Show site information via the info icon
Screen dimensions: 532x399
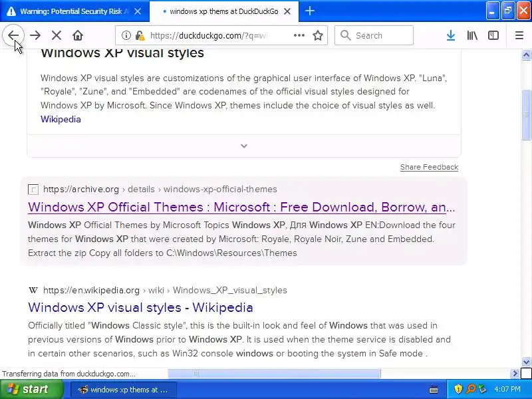tap(126, 35)
